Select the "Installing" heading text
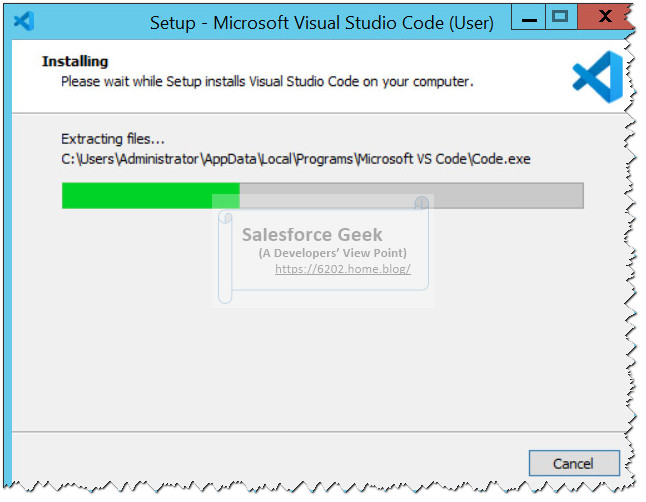This screenshot has height=502, width=646. [x=75, y=61]
